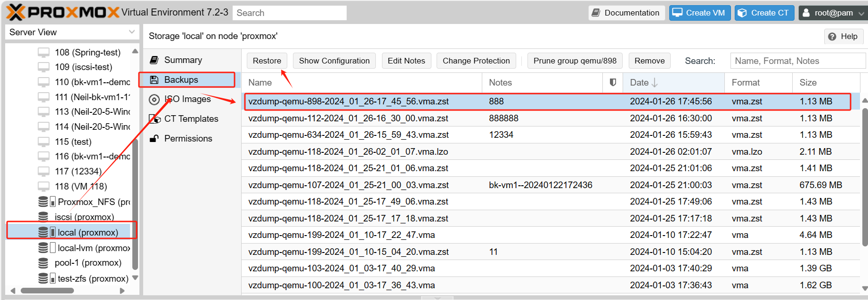Click monitor icon for VM 113
The width and height of the screenshot is (868, 300).
44,112
